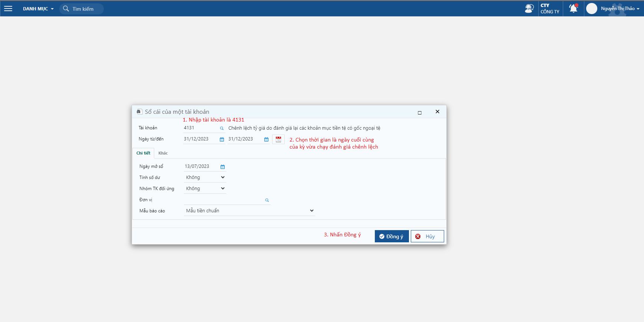
Task: Expand the Nhóm TK đối ứng dropdown
Action: [205, 189]
